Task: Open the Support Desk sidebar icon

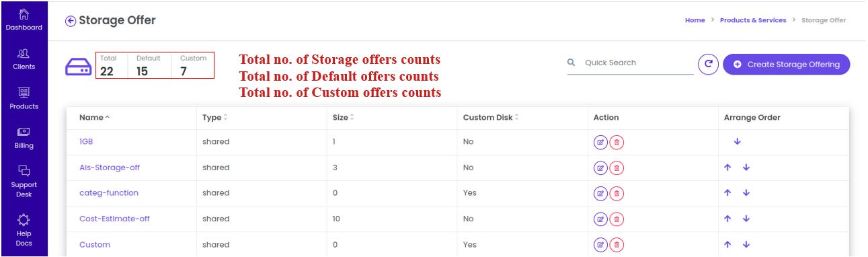Action: (x=24, y=182)
